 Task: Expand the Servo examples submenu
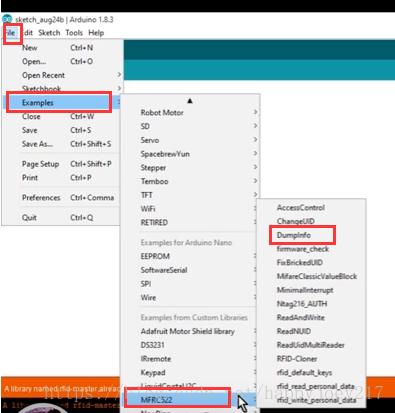(190, 140)
